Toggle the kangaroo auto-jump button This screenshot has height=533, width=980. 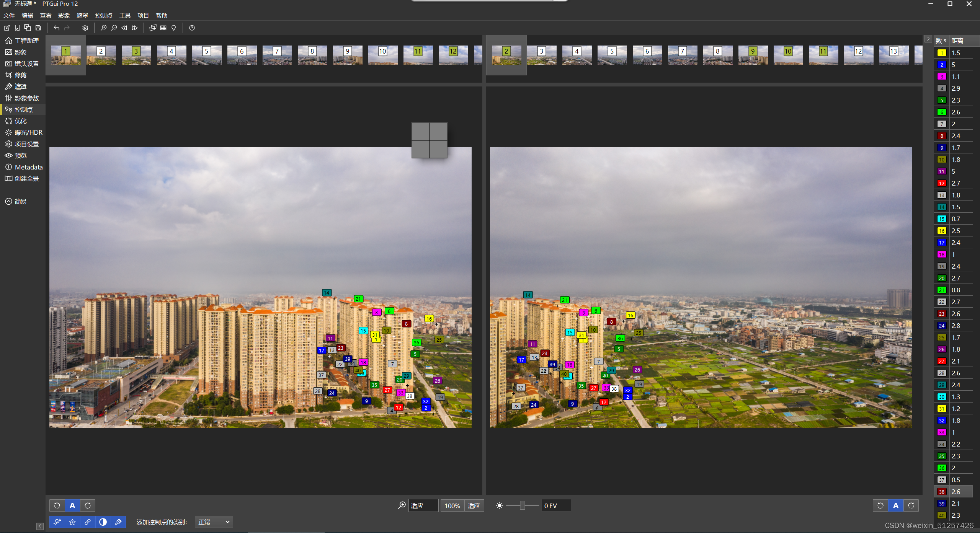pyautogui.click(x=57, y=522)
